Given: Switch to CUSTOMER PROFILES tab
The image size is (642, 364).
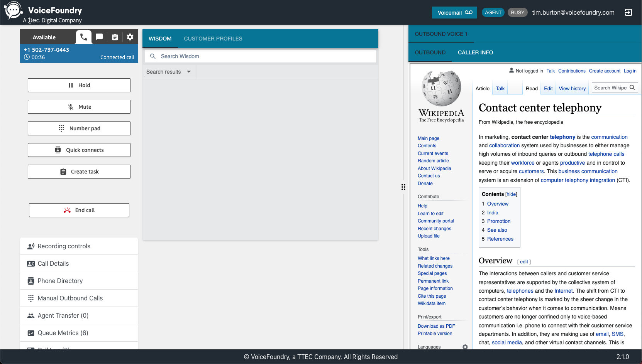Looking at the screenshot, I should (213, 39).
